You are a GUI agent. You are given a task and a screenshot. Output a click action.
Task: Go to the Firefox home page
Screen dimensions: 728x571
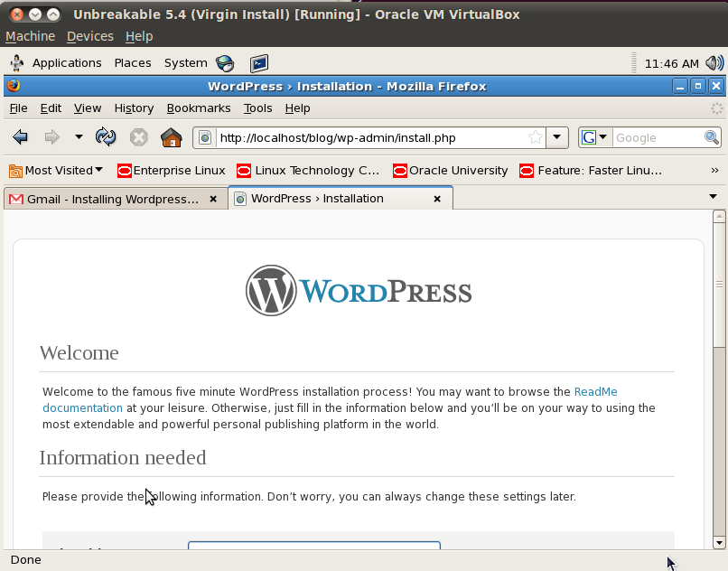pos(172,137)
